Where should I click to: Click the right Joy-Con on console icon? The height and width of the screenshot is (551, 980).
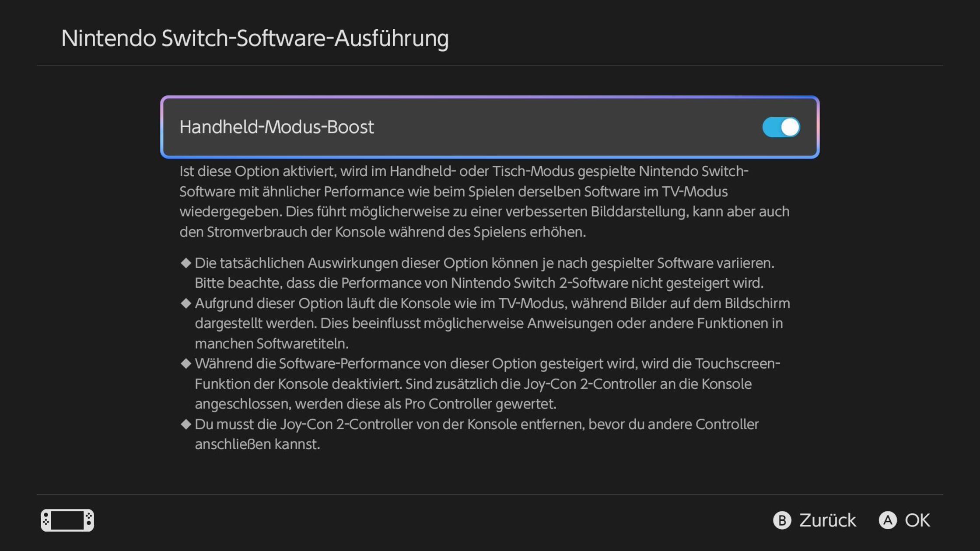(89, 520)
